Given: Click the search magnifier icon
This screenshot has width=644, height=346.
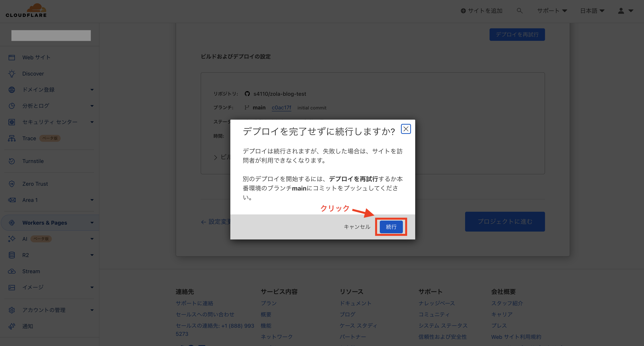Looking at the screenshot, I should (520, 11).
